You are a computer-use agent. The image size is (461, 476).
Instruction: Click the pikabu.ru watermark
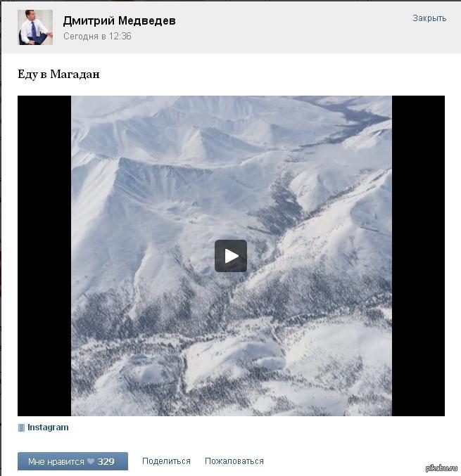[441, 468]
